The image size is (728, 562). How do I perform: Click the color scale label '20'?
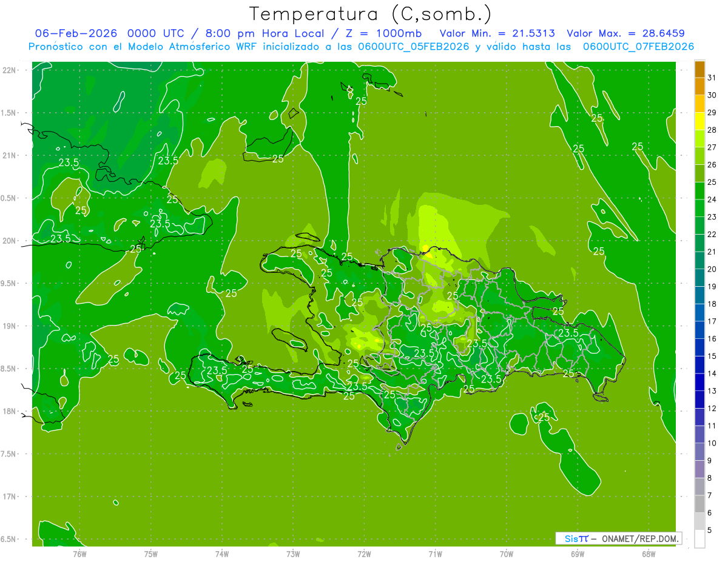(x=712, y=269)
